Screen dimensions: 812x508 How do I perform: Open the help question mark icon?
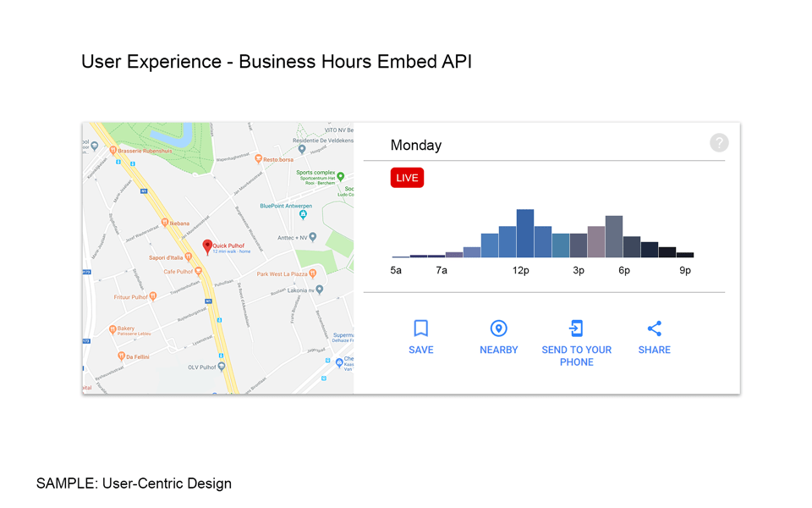719,142
